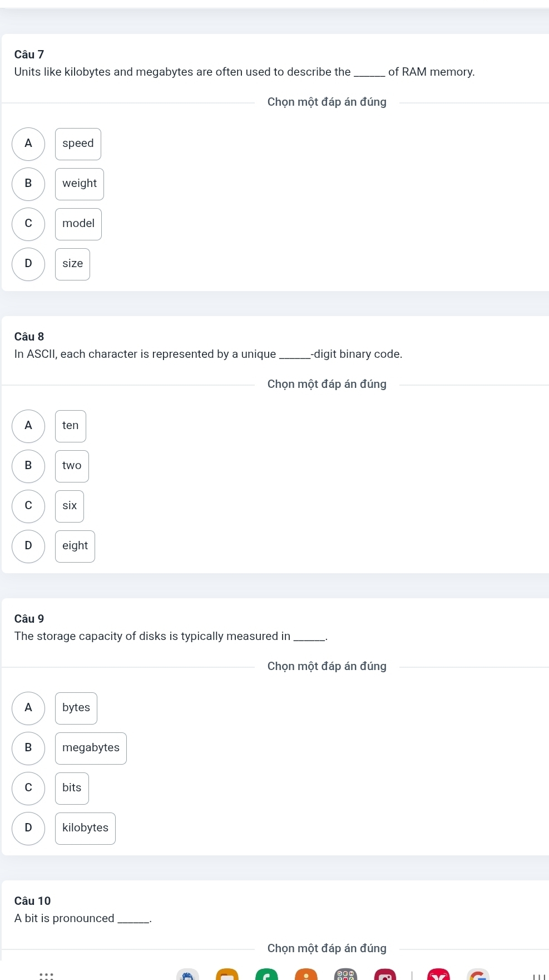Choose the 'ten' answer box
The image size is (549, 980).
click(71, 426)
